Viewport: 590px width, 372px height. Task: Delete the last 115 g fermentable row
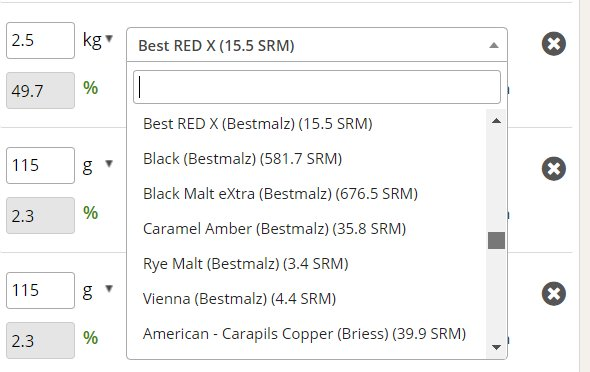[554, 293]
